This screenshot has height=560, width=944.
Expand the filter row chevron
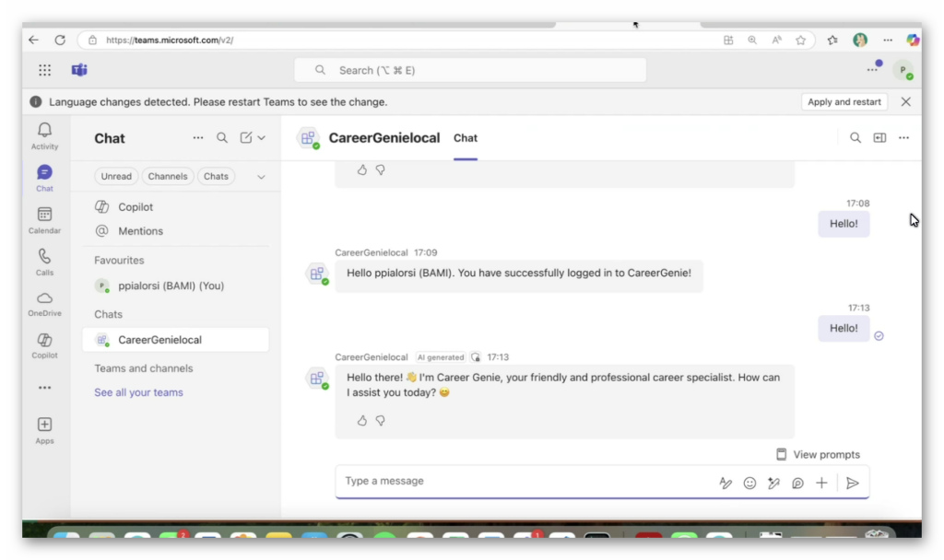pos(261,177)
